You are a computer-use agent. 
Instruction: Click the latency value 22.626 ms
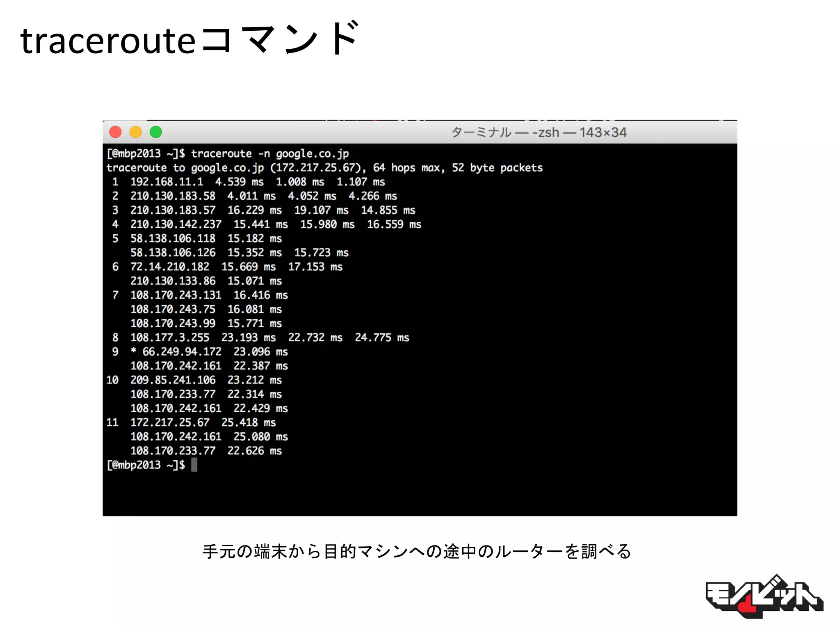click(255, 451)
